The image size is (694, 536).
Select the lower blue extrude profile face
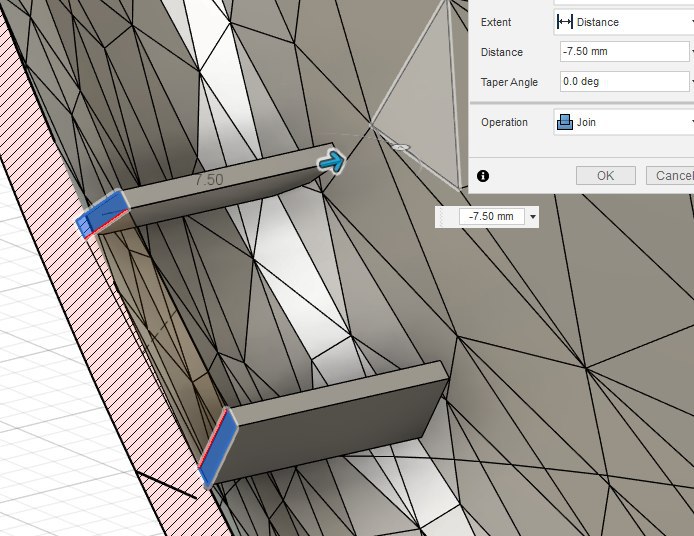pos(218,447)
